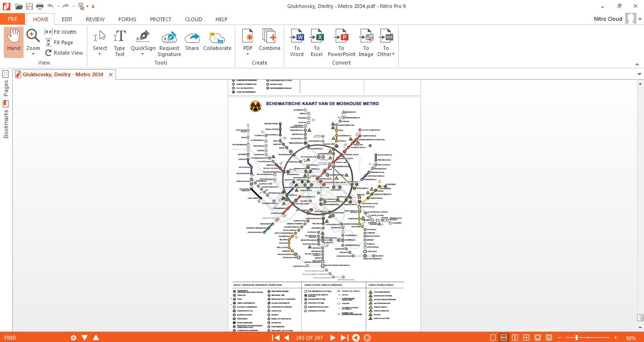Viewport: 644px width, 342px height.
Task: Open the To Other conversion options
Action: point(386,43)
